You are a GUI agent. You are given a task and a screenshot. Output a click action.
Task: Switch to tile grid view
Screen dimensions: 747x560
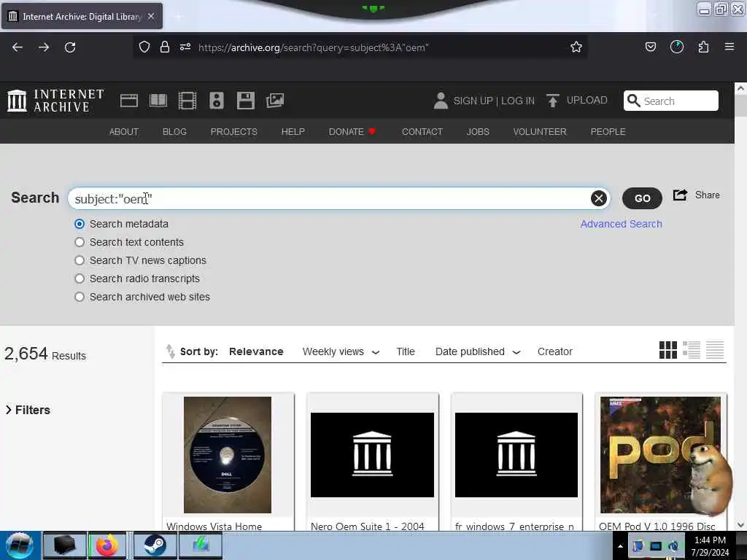point(668,350)
